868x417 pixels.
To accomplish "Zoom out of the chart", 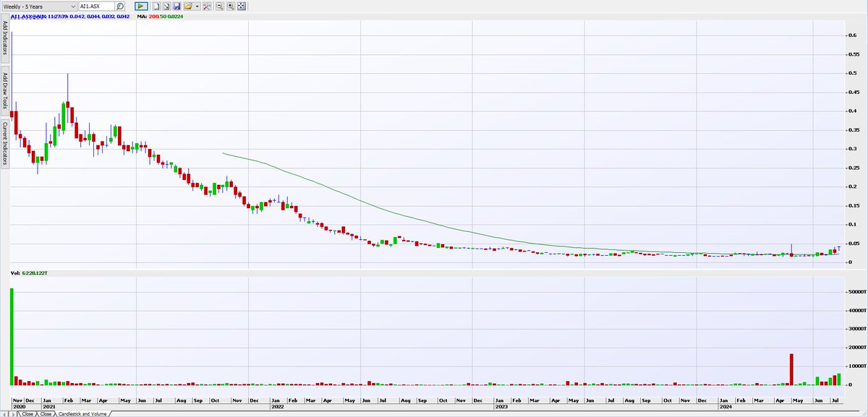I will click(x=219, y=6).
